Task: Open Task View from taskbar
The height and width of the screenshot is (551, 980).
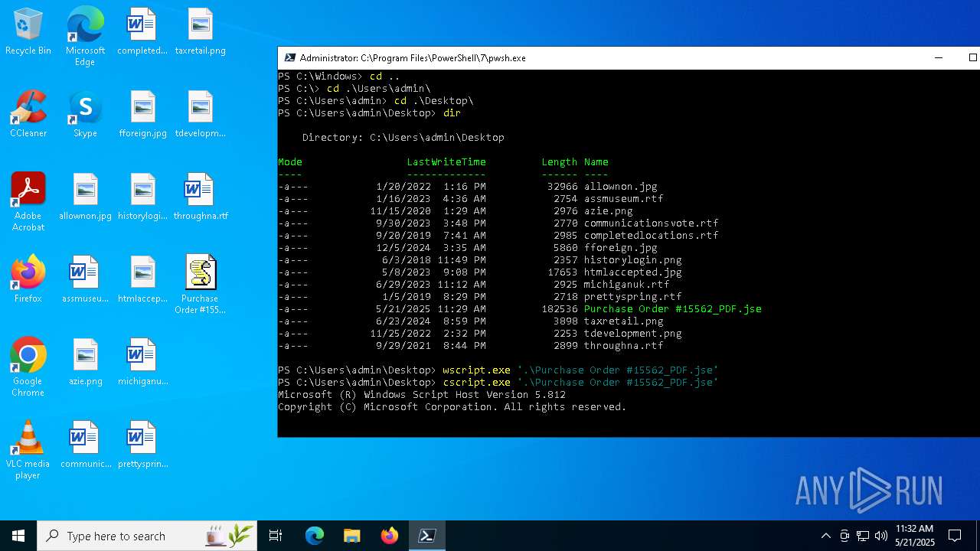Action: click(x=276, y=536)
